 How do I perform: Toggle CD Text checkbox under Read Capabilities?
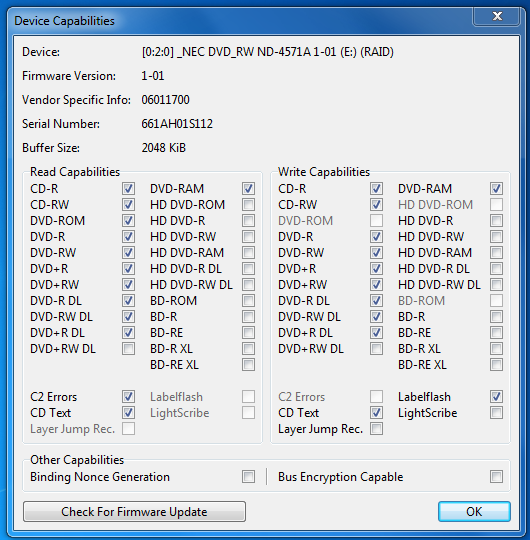[x=128, y=413]
